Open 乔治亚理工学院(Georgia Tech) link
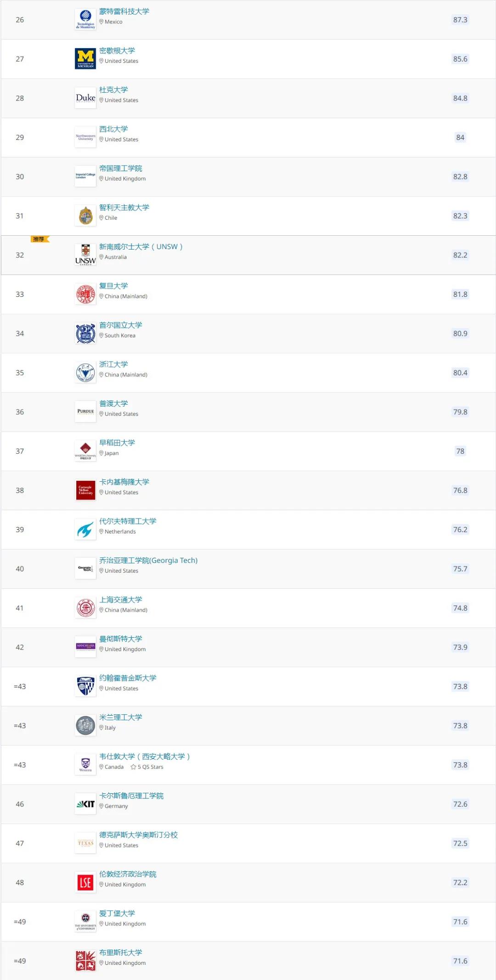This screenshot has width=496, height=980. pyautogui.click(x=148, y=561)
